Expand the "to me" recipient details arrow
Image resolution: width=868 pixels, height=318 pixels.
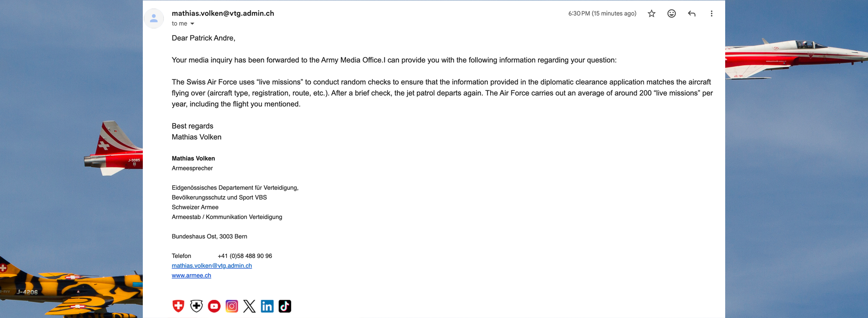point(192,24)
